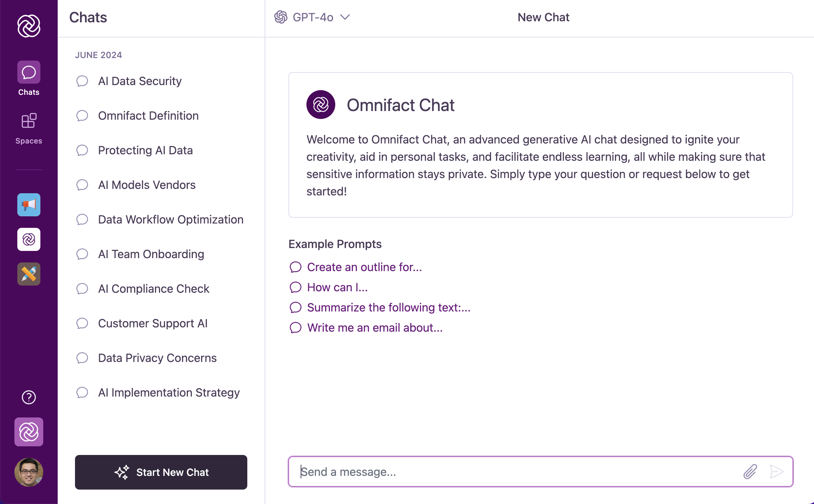Click the OpenAI icon above the profile picture
Viewport: 814px width, 504px height.
(x=28, y=432)
